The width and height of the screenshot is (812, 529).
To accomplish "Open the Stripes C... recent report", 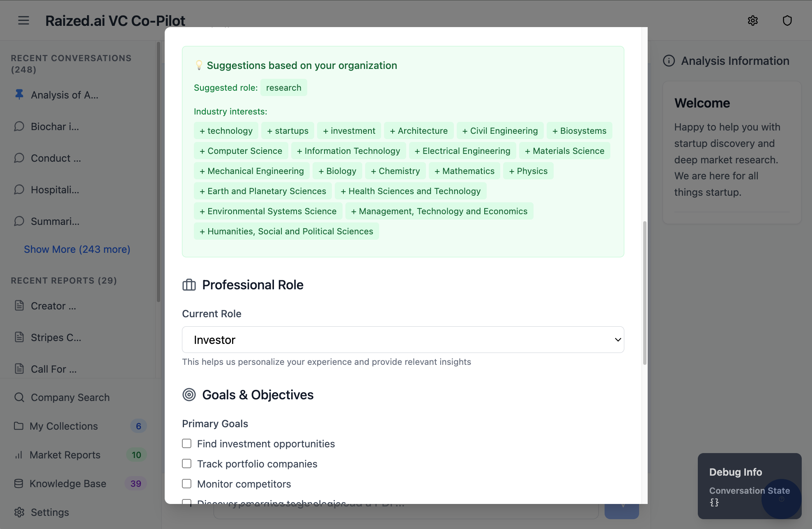I will tap(56, 337).
